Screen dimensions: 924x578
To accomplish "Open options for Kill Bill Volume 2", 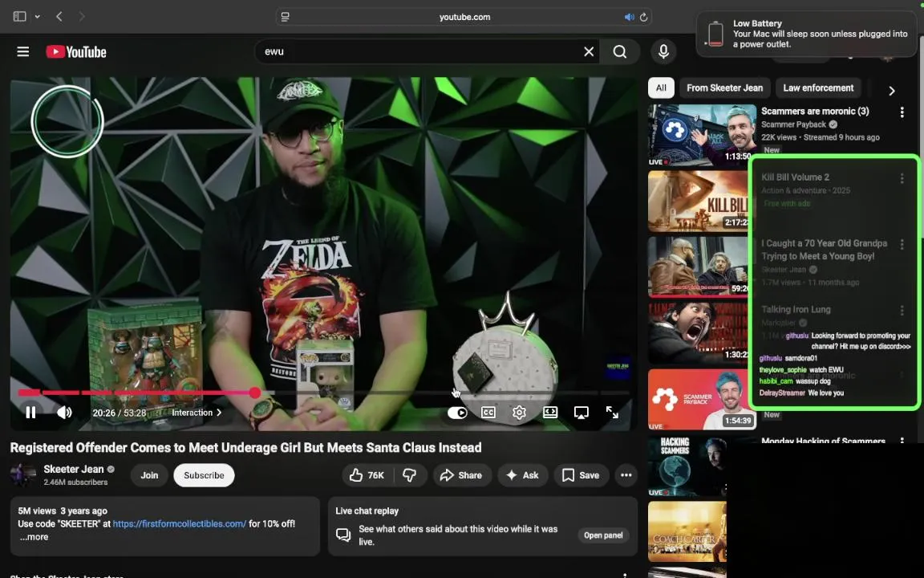I will tap(902, 178).
